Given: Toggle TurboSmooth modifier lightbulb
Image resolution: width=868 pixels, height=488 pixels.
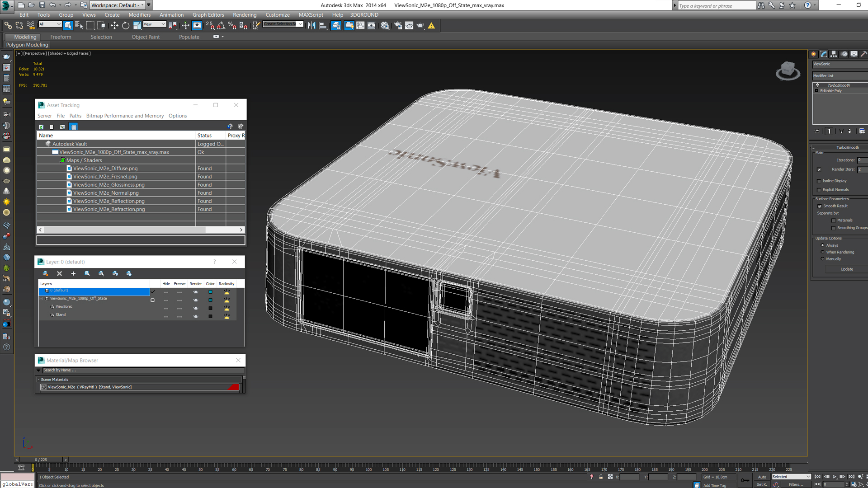Looking at the screenshot, I should tap(817, 85).
